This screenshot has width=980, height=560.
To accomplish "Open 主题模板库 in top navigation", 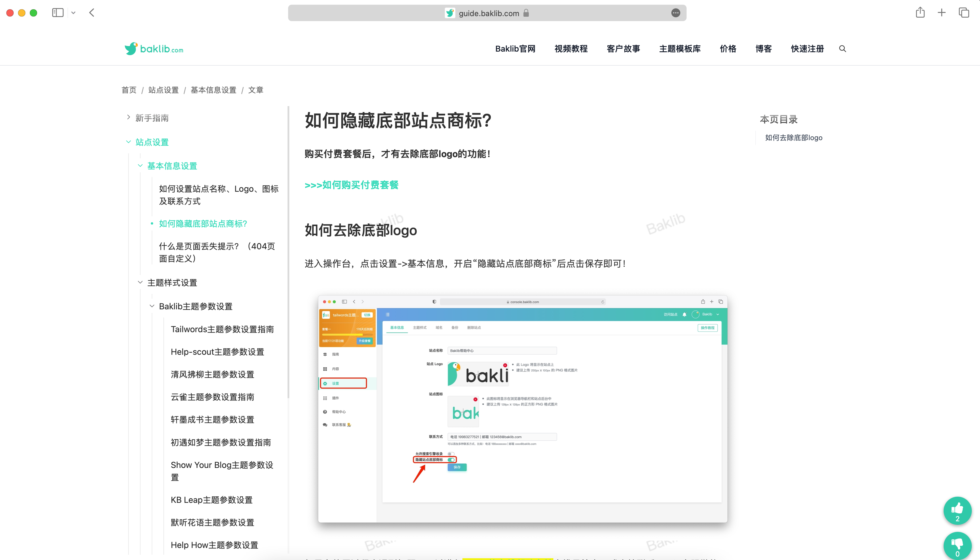I will tap(680, 49).
